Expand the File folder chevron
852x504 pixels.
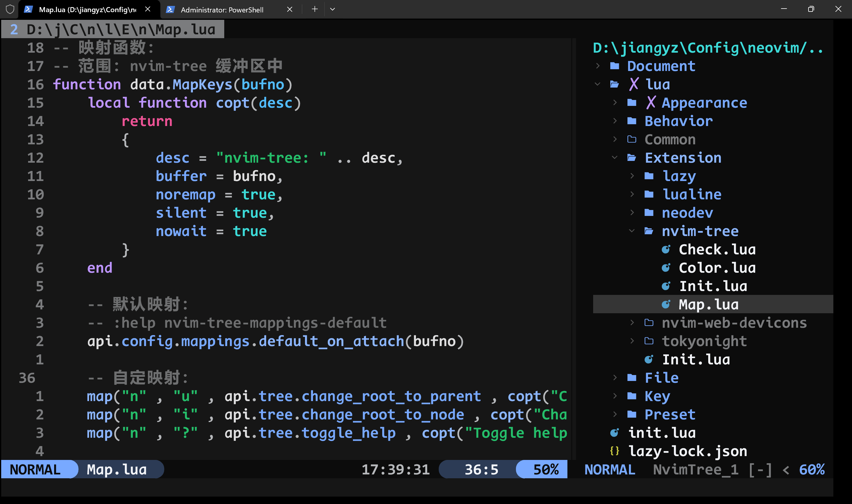pos(615,378)
